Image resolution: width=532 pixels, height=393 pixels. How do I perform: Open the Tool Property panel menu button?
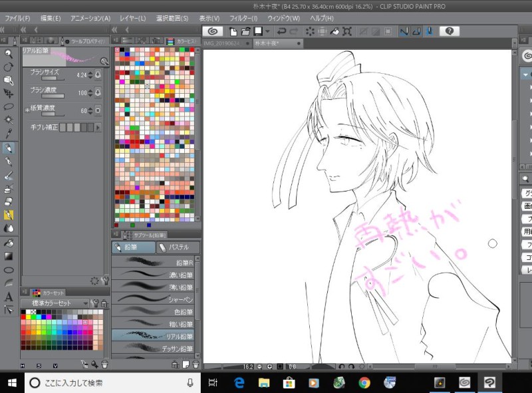(25, 41)
